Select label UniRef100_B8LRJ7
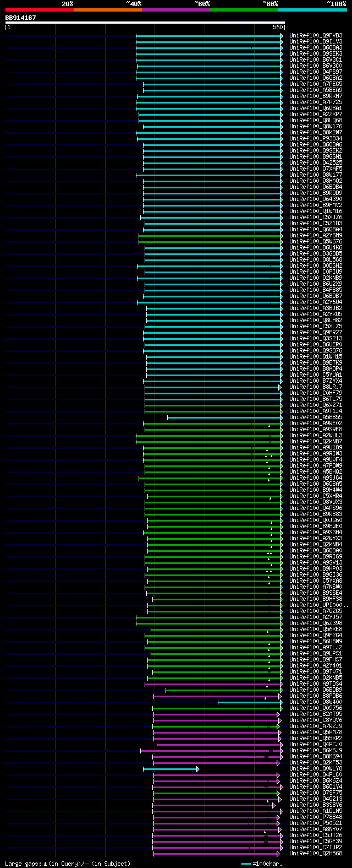 316,387
